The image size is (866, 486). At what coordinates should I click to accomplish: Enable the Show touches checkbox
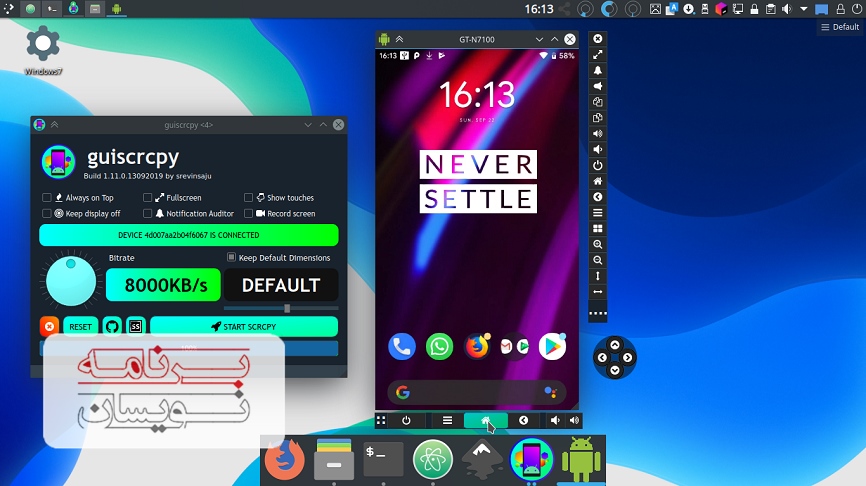pos(249,198)
